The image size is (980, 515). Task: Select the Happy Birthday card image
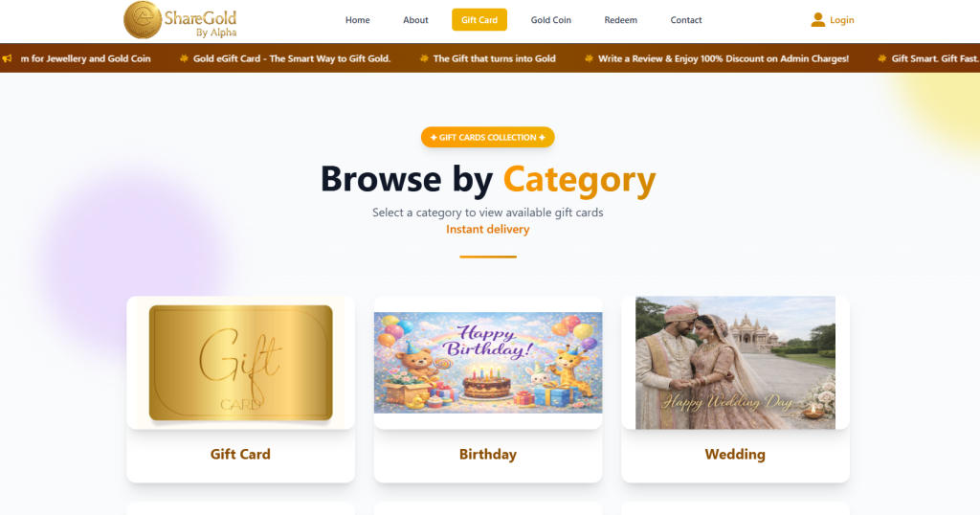coord(488,363)
